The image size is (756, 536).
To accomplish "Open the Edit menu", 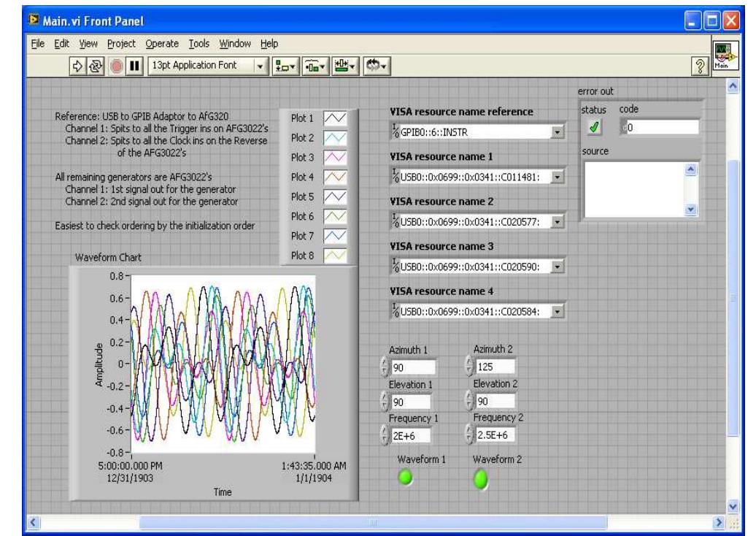I will (x=61, y=43).
